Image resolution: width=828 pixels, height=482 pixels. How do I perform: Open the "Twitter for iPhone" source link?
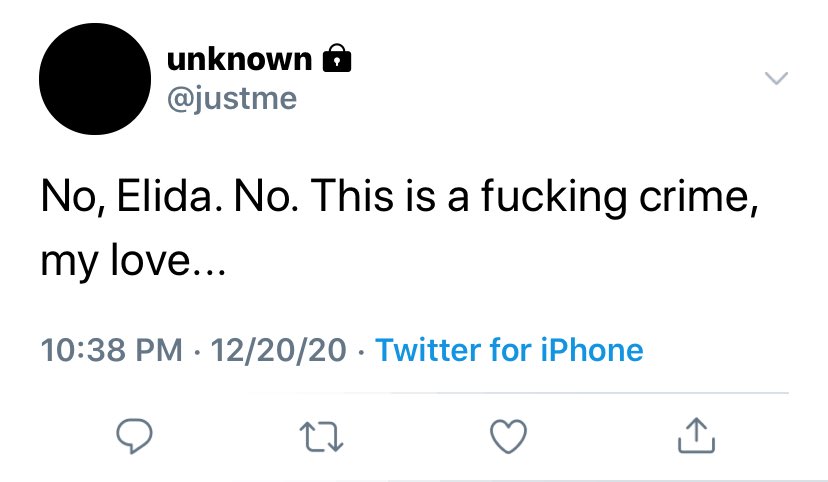[509, 350]
